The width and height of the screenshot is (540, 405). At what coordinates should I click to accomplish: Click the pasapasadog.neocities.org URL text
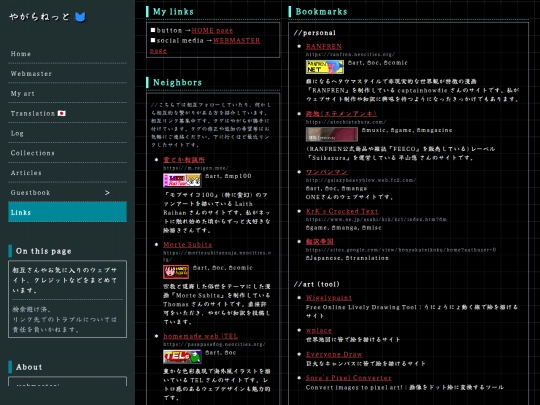point(214,344)
